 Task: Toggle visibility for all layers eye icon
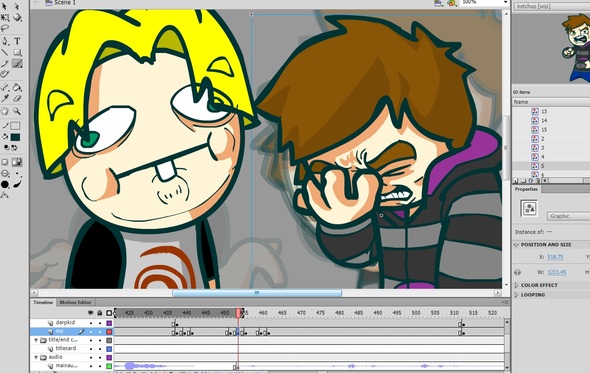(90, 313)
